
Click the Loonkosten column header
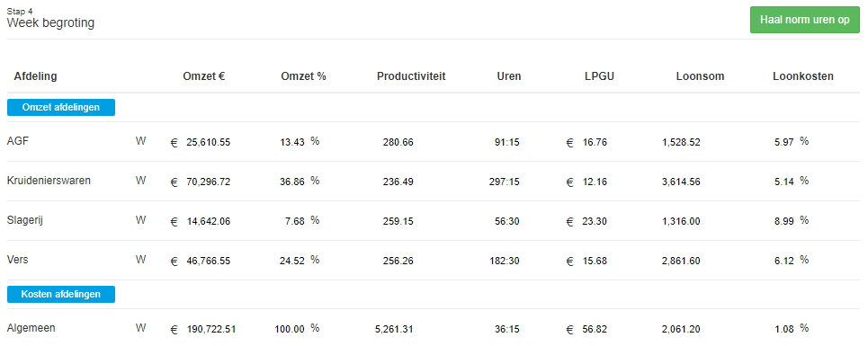pos(803,76)
